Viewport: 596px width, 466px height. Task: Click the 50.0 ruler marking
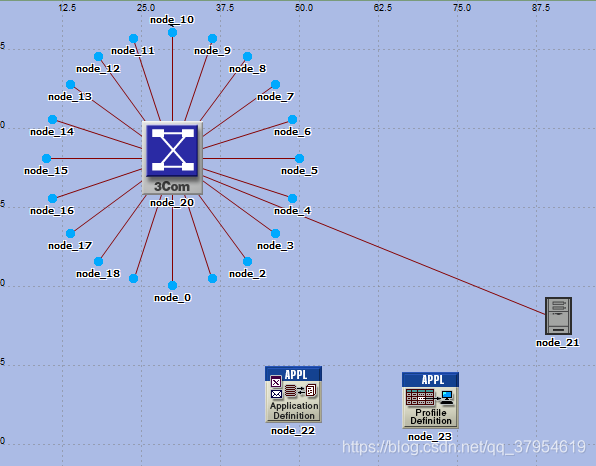[304, 8]
